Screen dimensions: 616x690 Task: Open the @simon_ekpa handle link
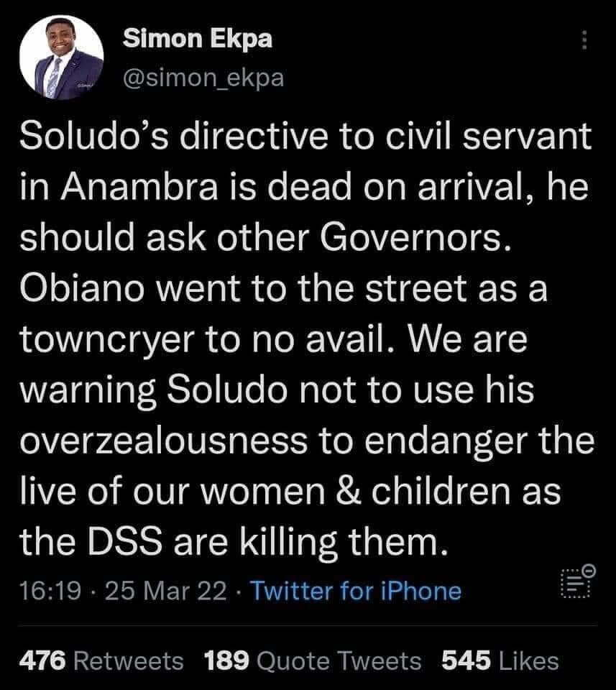pos(204,78)
